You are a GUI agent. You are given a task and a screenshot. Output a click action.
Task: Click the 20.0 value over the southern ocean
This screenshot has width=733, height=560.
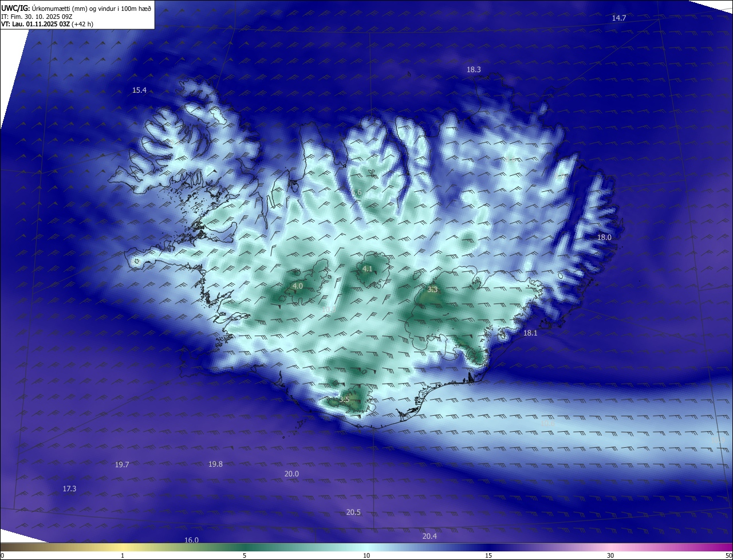(x=291, y=474)
